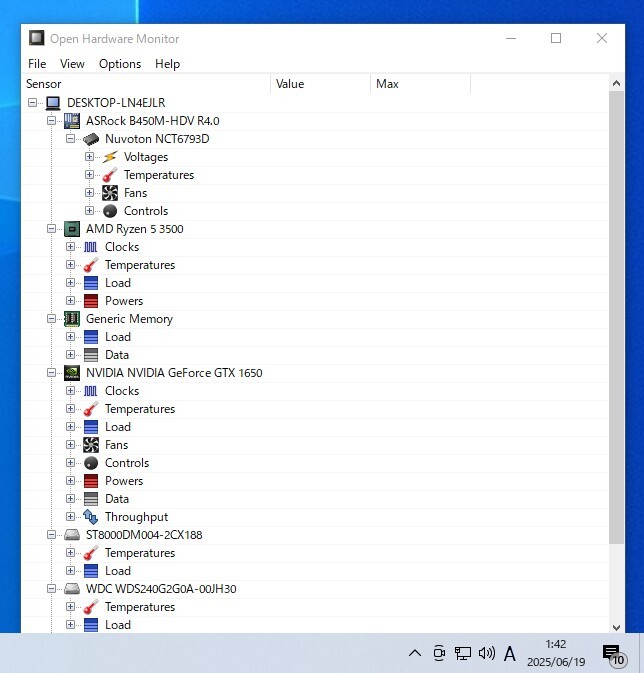Screen dimensions: 644x673
Task: Click the IME input mode A indicator
Action: (x=510, y=654)
